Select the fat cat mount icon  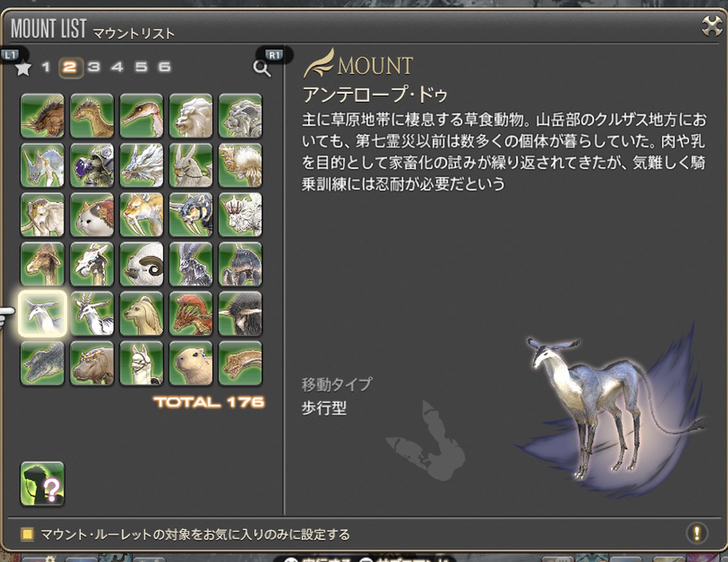92,215
